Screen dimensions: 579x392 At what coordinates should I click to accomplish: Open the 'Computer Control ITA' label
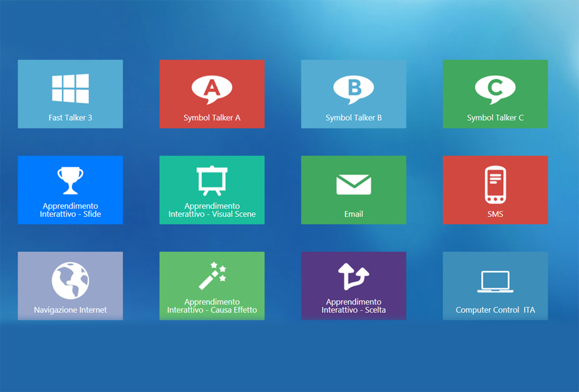(495, 310)
